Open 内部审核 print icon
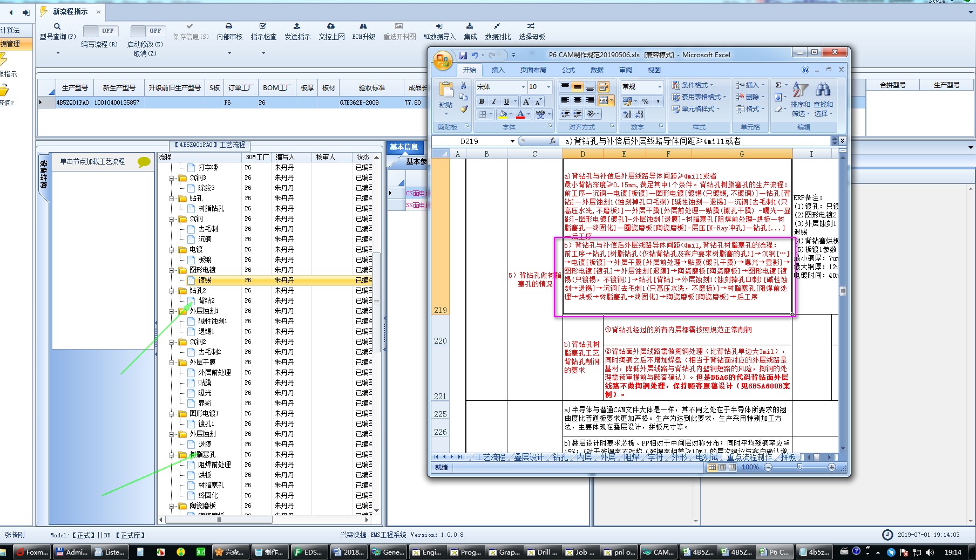The image size is (976, 560). (x=229, y=26)
